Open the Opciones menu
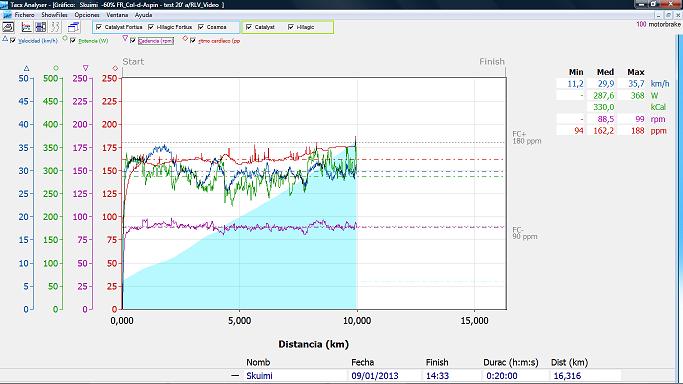Image resolution: width=683 pixels, height=384 pixels. pos(87,15)
